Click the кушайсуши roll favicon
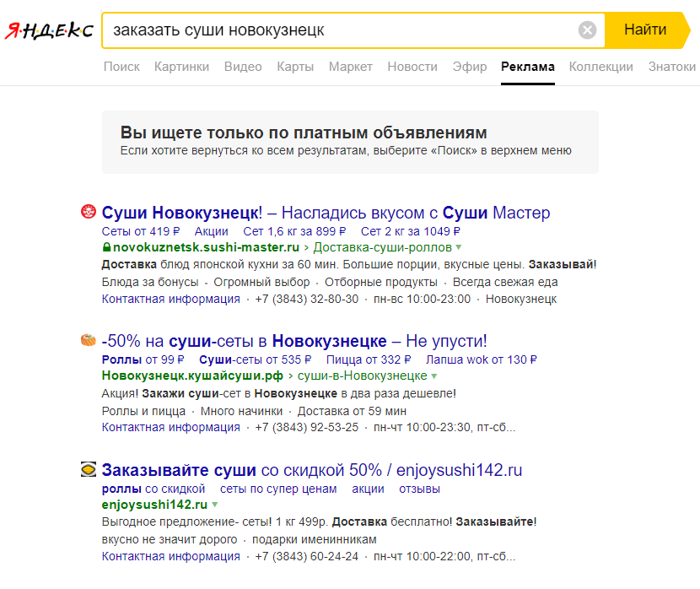The image size is (700, 589). click(x=89, y=340)
